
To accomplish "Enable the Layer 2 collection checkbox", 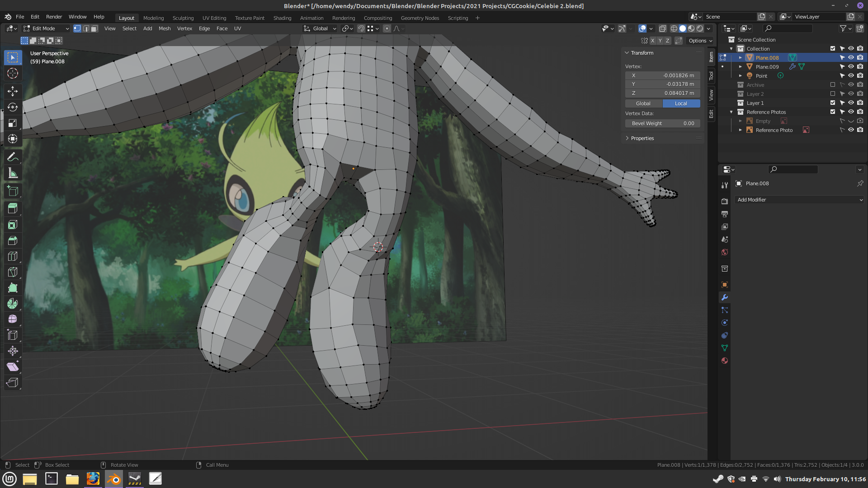I will 833,94.
